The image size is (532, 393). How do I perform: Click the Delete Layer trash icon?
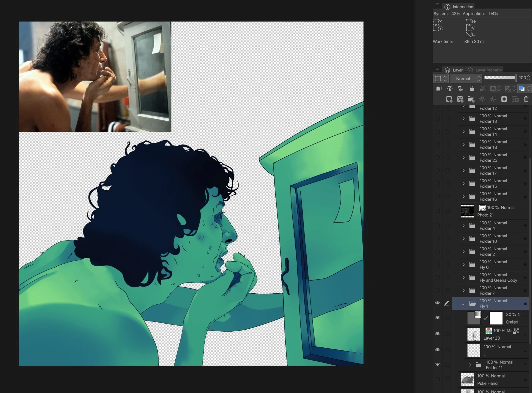(x=526, y=99)
